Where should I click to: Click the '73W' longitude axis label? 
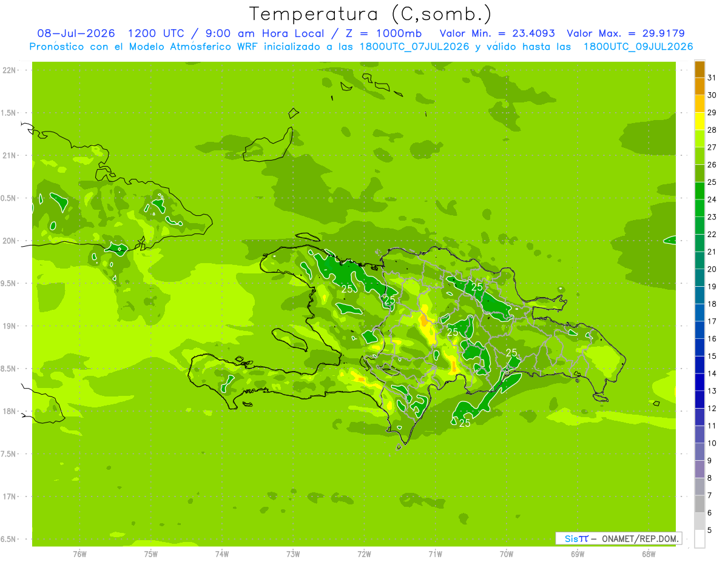(293, 554)
